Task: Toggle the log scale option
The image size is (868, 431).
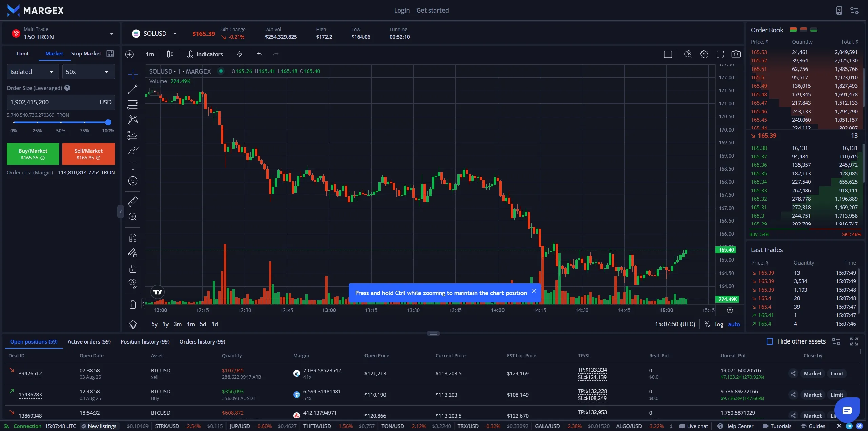Action: [719, 324]
